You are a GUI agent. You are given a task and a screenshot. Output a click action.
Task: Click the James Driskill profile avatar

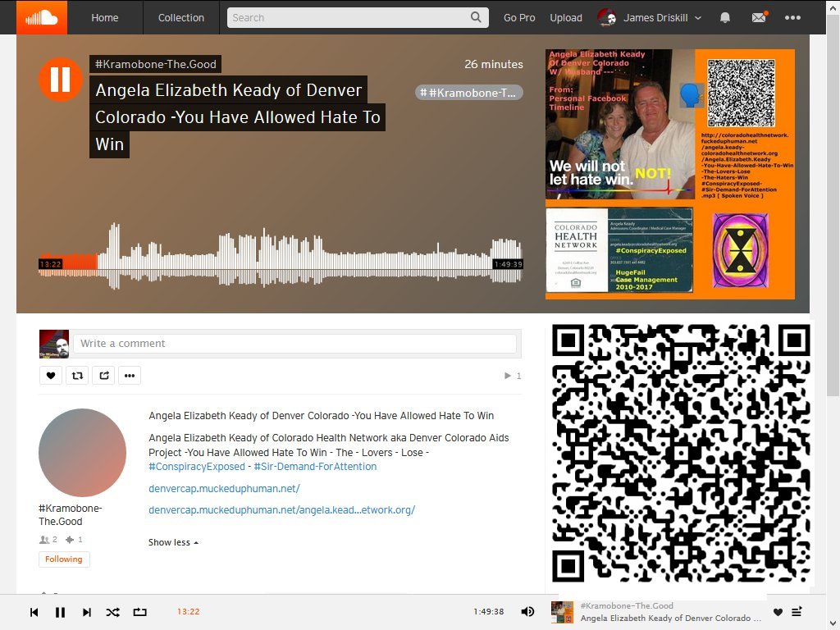[607, 18]
